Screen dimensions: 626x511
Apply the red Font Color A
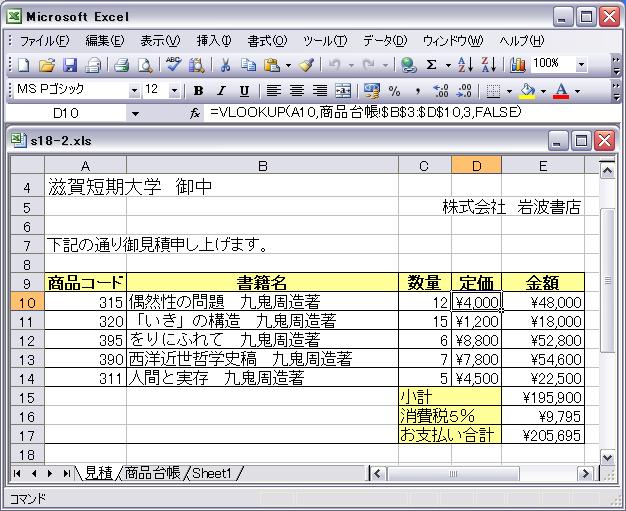(561, 91)
